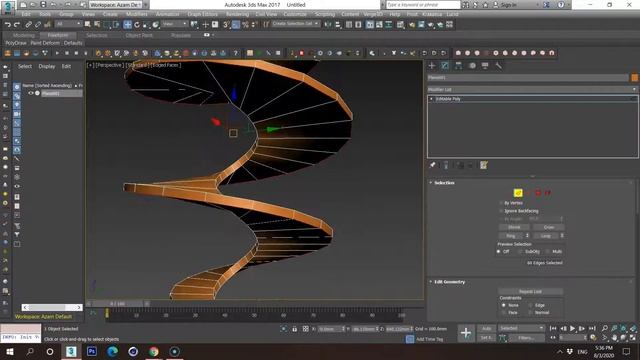Click the Redo arrow in main toolbar

coord(17,24)
